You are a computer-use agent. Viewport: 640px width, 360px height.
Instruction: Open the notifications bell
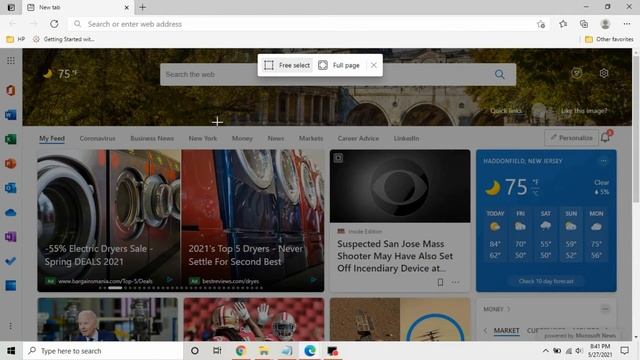605,138
